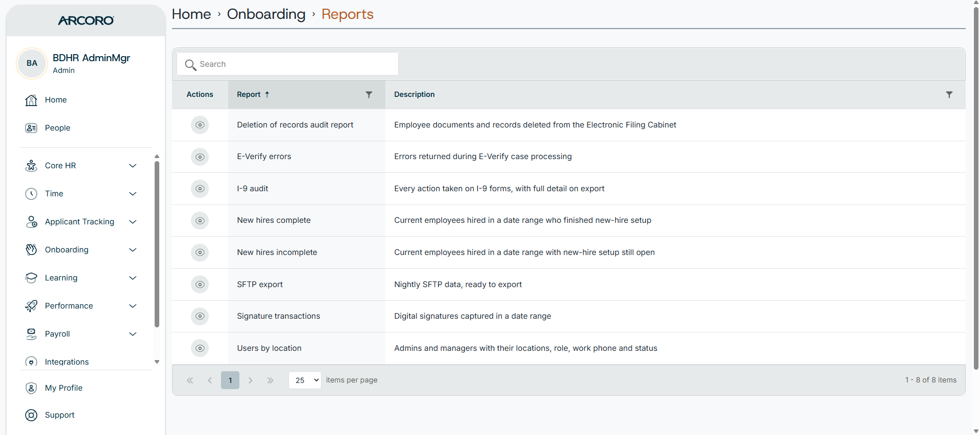
Task: Open the SFTP export view icon
Action: tap(200, 285)
